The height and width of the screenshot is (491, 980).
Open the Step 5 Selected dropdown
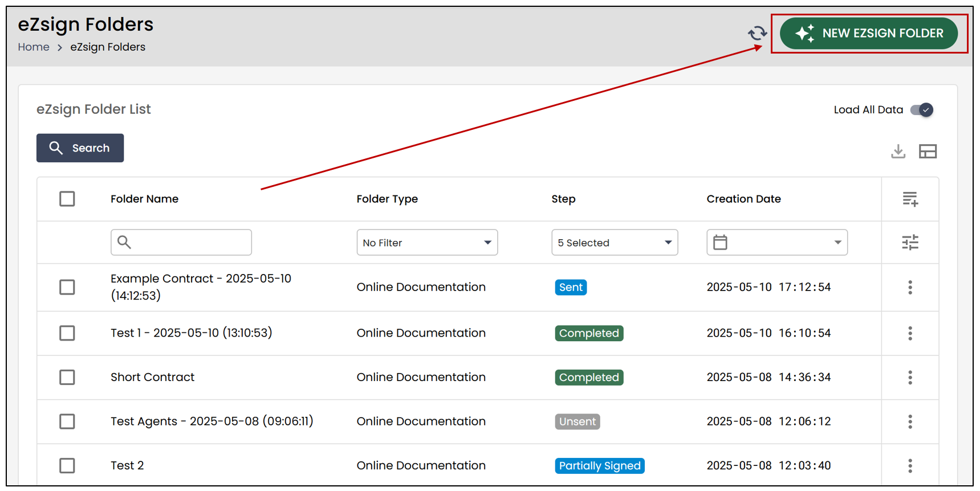coord(615,243)
